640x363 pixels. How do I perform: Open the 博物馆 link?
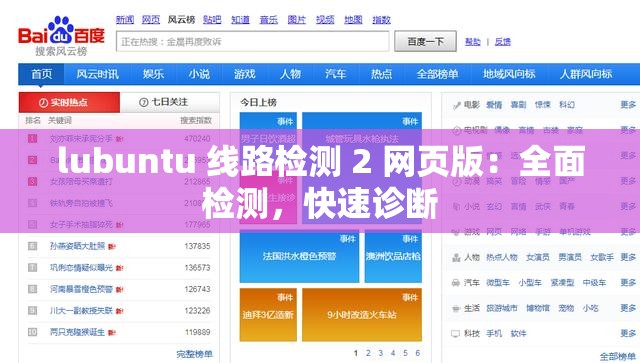[538, 308]
